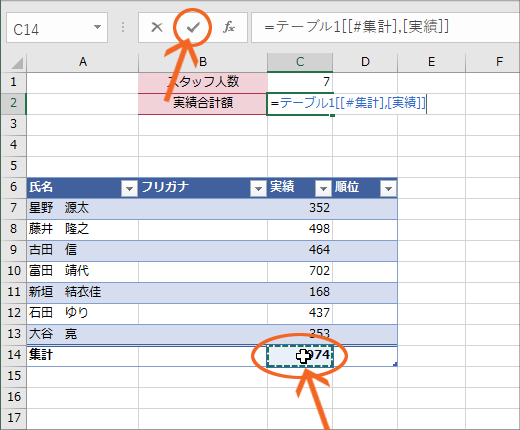
Task: Click the value 498
Action: pyautogui.click(x=319, y=229)
